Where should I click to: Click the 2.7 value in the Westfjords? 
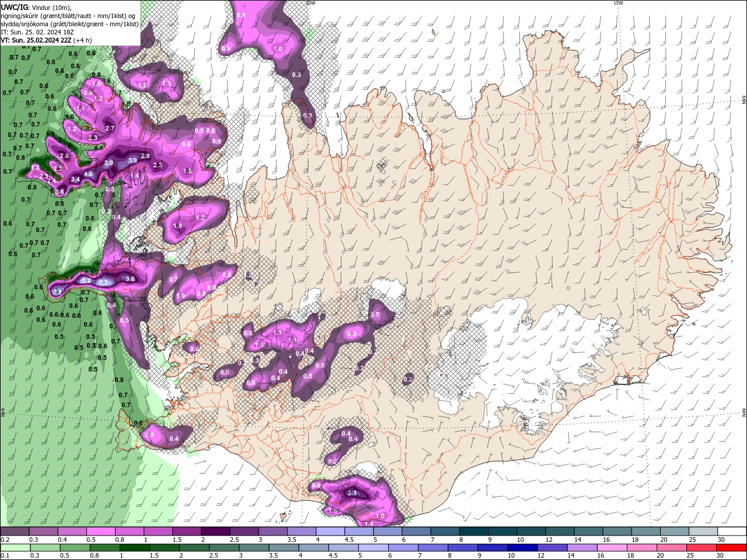pos(109,128)
